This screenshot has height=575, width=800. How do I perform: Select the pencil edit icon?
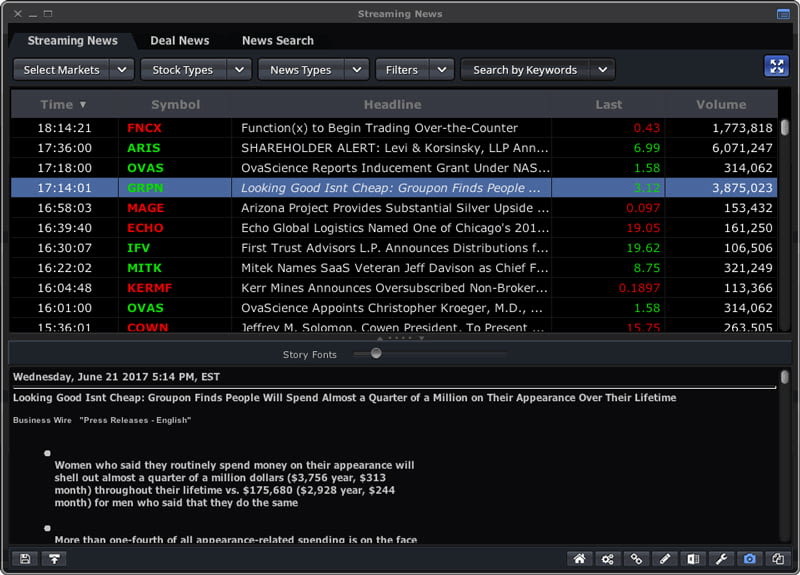[x=665, y=559]
